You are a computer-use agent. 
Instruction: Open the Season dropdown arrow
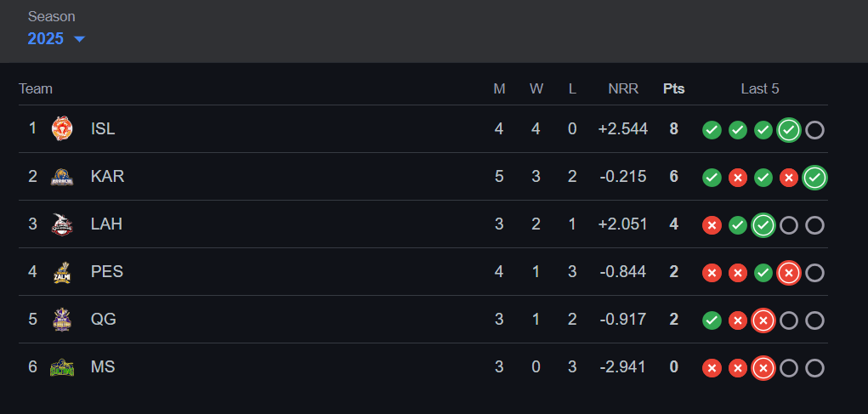coord(79,39)
